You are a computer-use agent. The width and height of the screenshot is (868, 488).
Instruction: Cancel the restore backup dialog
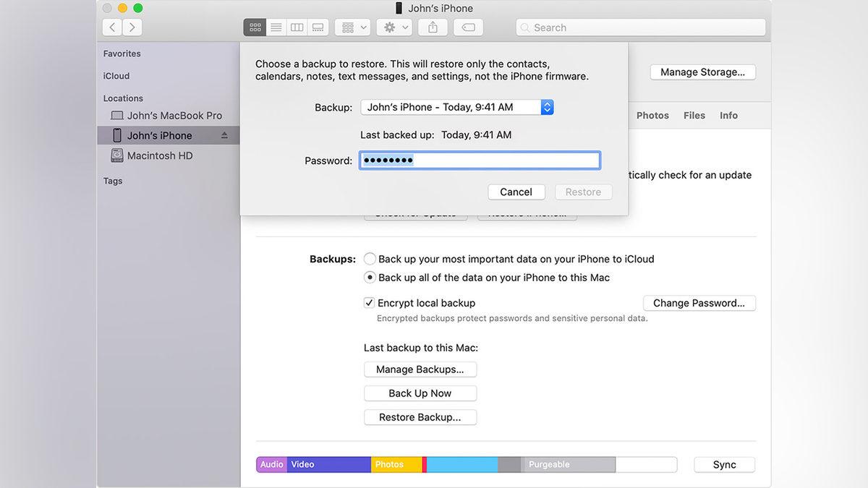tap(516, 192)
